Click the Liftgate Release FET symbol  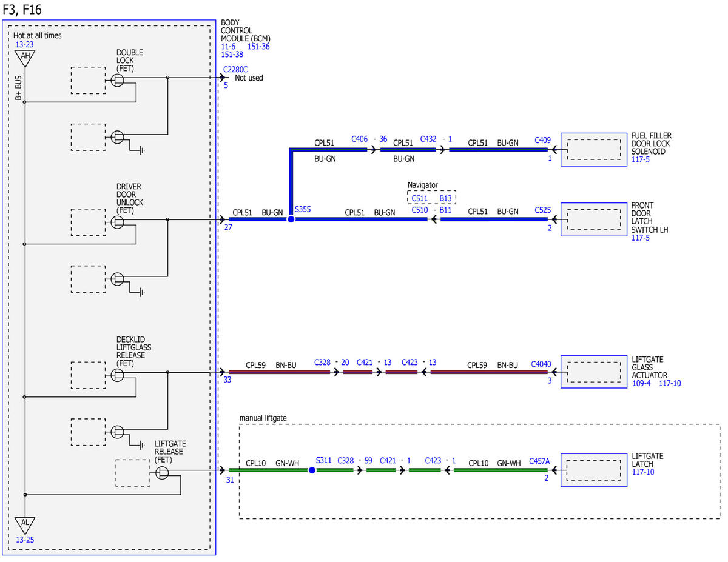tap(161, 473)
